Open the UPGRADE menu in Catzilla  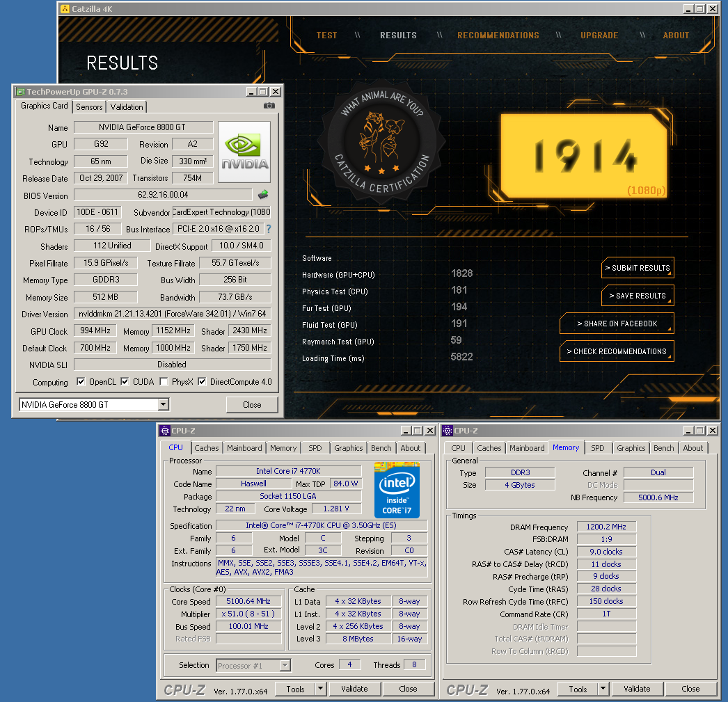tap(599, 35)
